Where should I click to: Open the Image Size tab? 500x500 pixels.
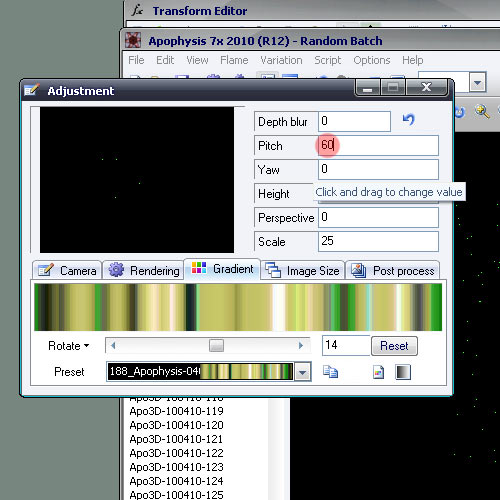pos(302,270)
